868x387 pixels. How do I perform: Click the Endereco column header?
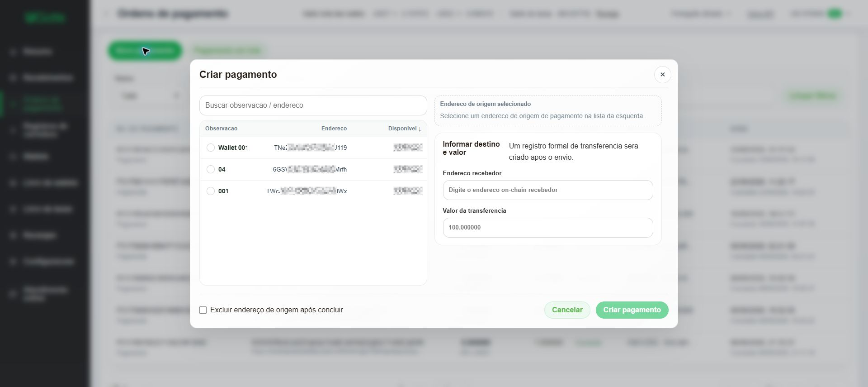tap(334, 129)
